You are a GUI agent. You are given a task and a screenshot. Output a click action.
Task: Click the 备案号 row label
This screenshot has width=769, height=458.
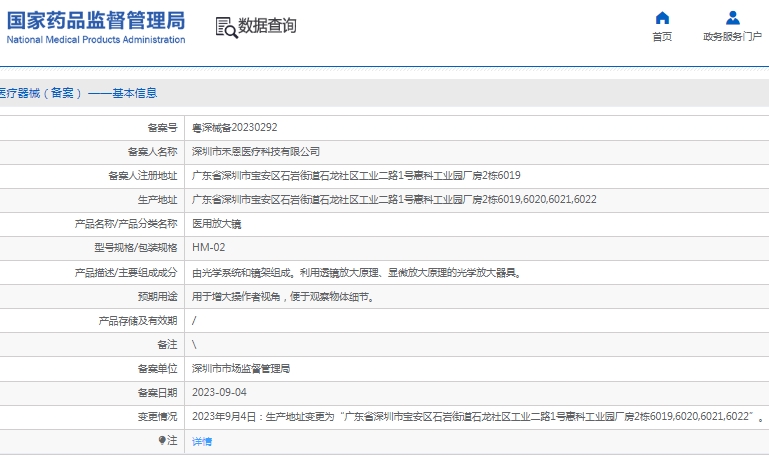pos(162,127)
